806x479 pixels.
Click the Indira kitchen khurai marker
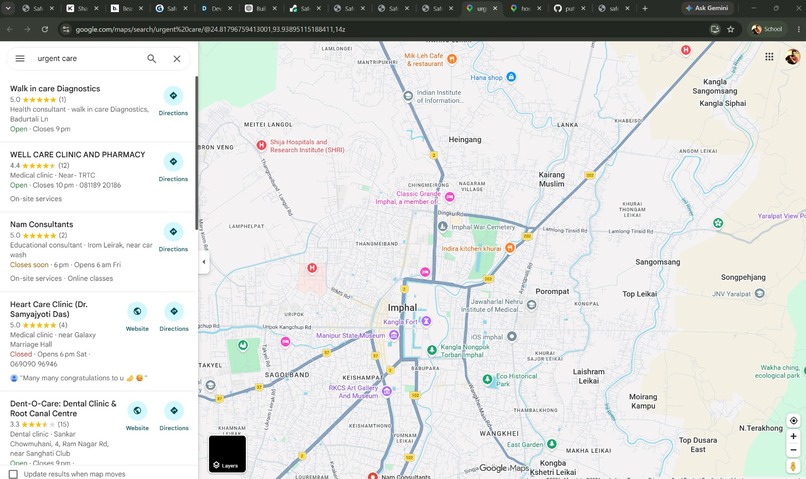coord(510,248)
